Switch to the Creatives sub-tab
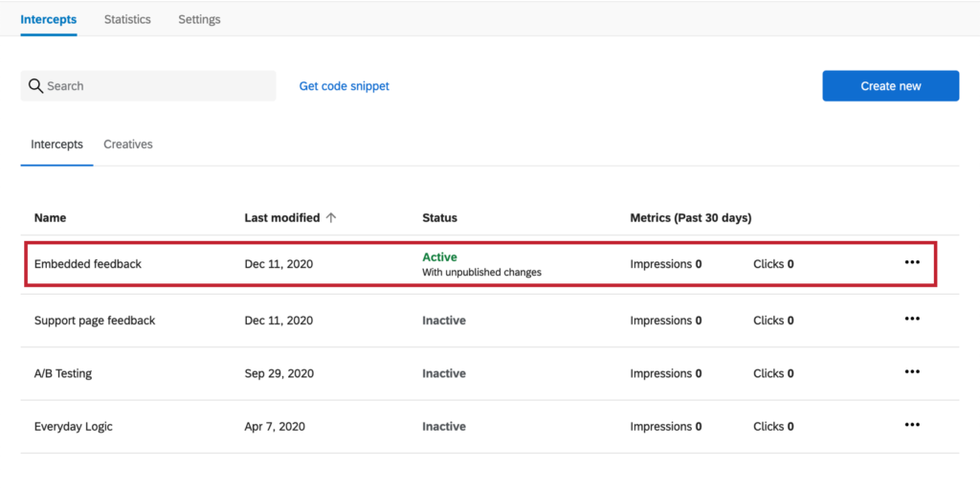Image resolution: width=980 pixels, height=490 pixels. pos(128,145)
